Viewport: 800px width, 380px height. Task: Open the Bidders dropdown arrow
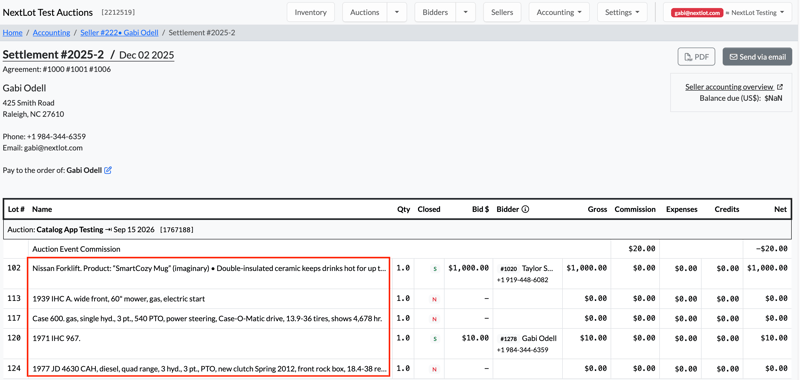pos(465,12)
